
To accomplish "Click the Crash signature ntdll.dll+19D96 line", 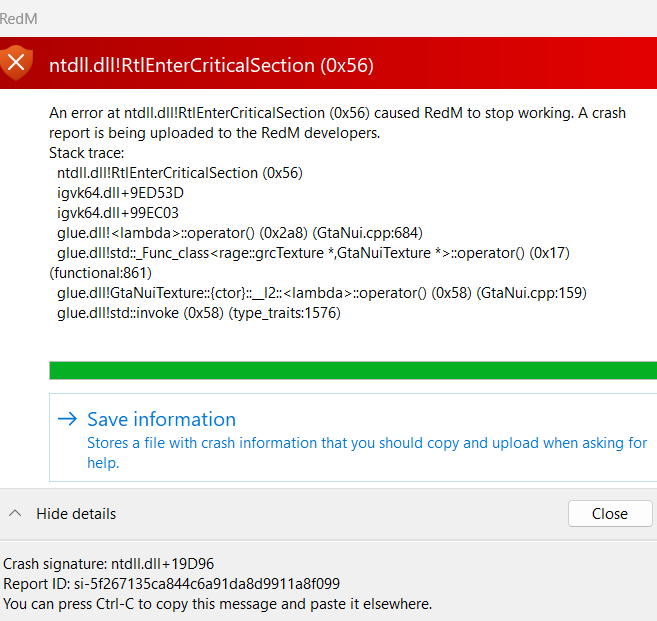I will coord(109,564).
